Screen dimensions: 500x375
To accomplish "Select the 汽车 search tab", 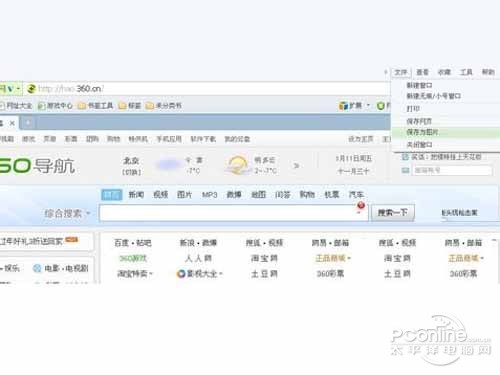I will point(356,195).
